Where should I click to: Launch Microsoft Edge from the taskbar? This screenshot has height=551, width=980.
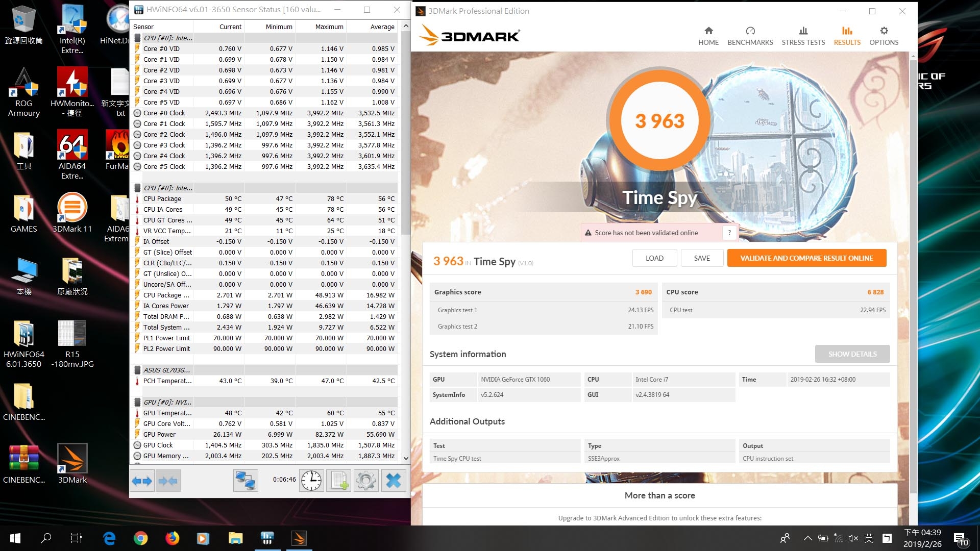click(x=109, y=538)
